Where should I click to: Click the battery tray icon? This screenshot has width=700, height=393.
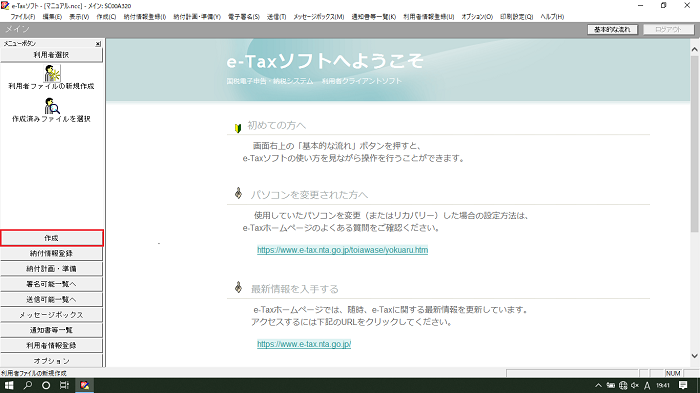tap(611, 385)
